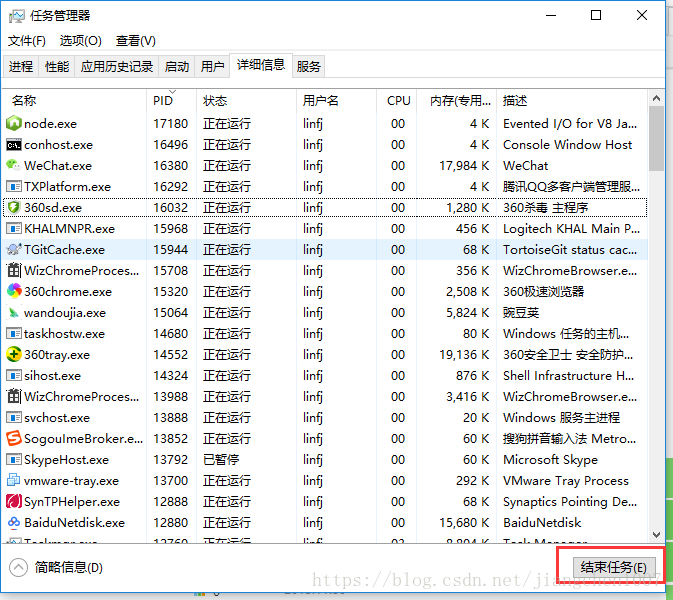This screenshot has width=673, height=600.
Task: Click the scrollbar down arrow
Action: [x=656, y=535]
